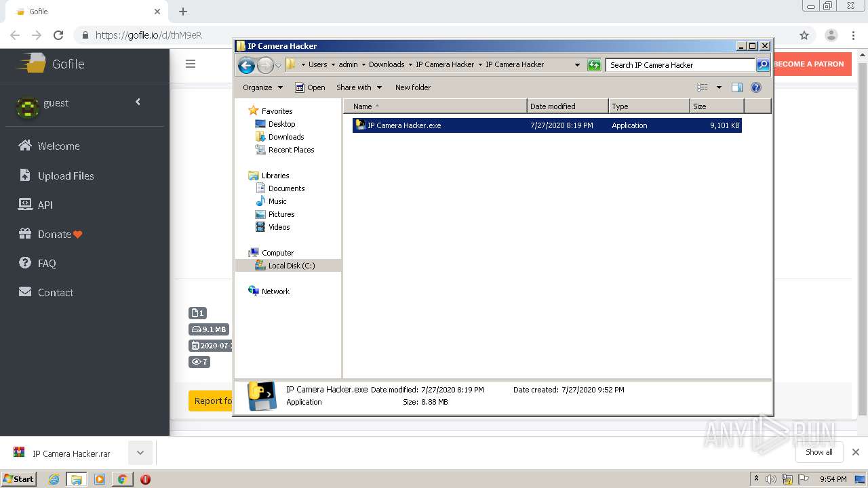Reload the Chrome page
868x488 pixels.
[x=58, y=35]
